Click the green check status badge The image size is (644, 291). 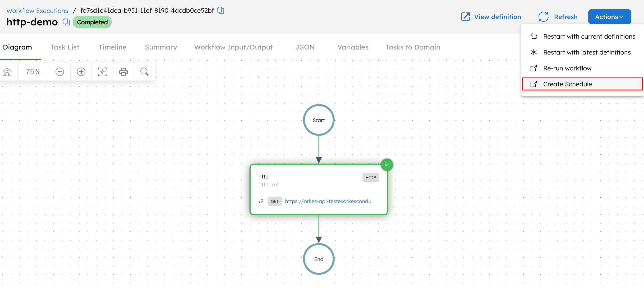tap(387, 165)
